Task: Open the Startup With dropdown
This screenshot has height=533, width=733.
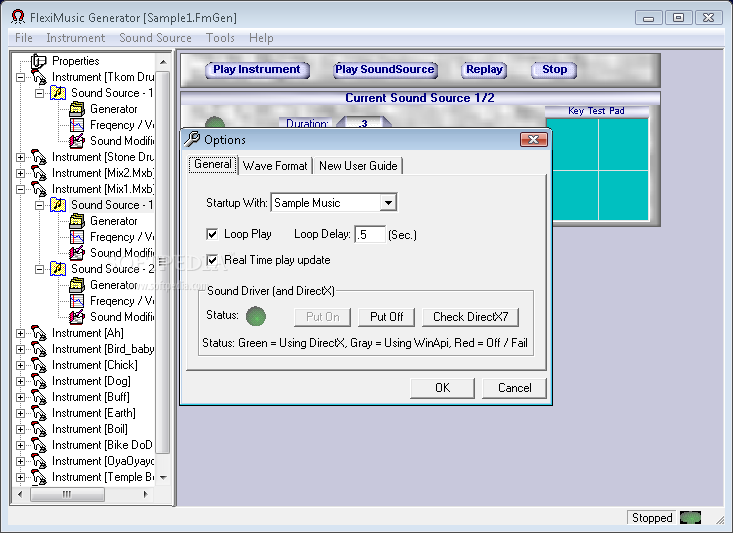Action: tap(388, 203)
